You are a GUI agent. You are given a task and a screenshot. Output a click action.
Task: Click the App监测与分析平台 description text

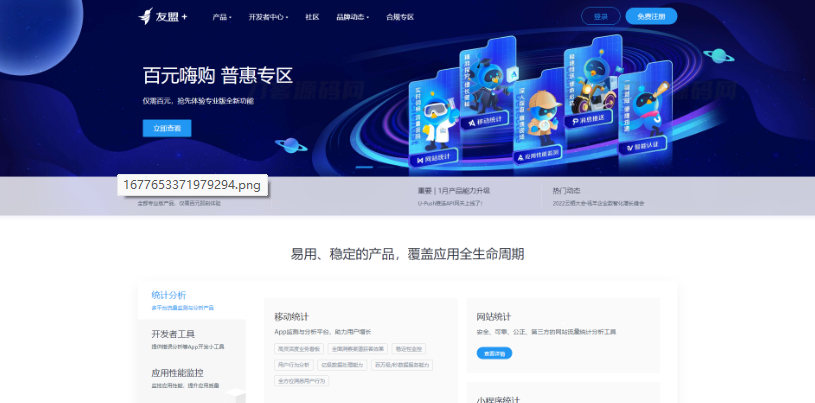pyautogui.click(x=323, y=331)
